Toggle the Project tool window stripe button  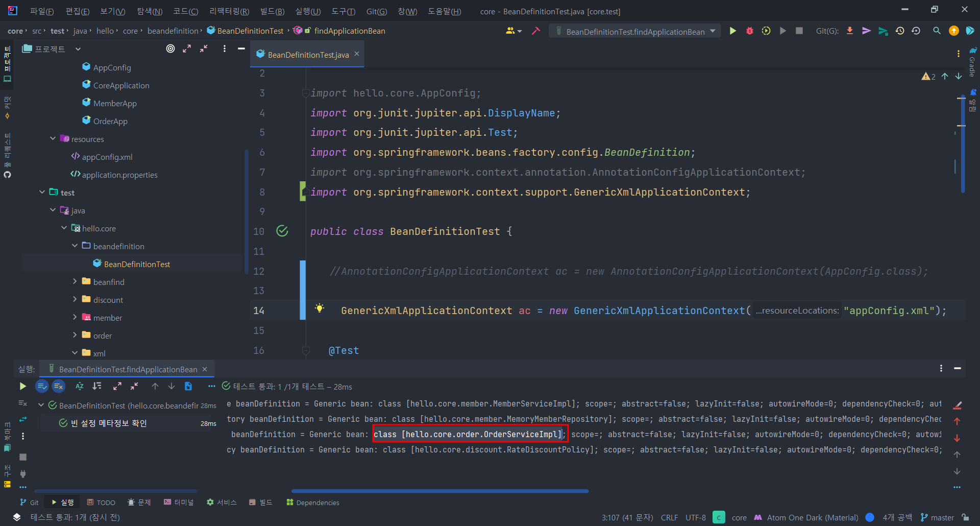7,64
